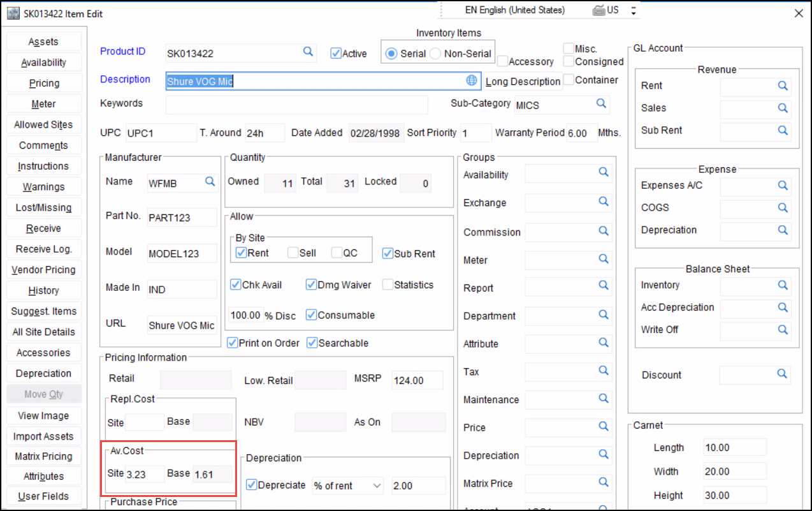812x511 pixels.
Task: Search Acc Depreciation account
Action: click(783, 307)
